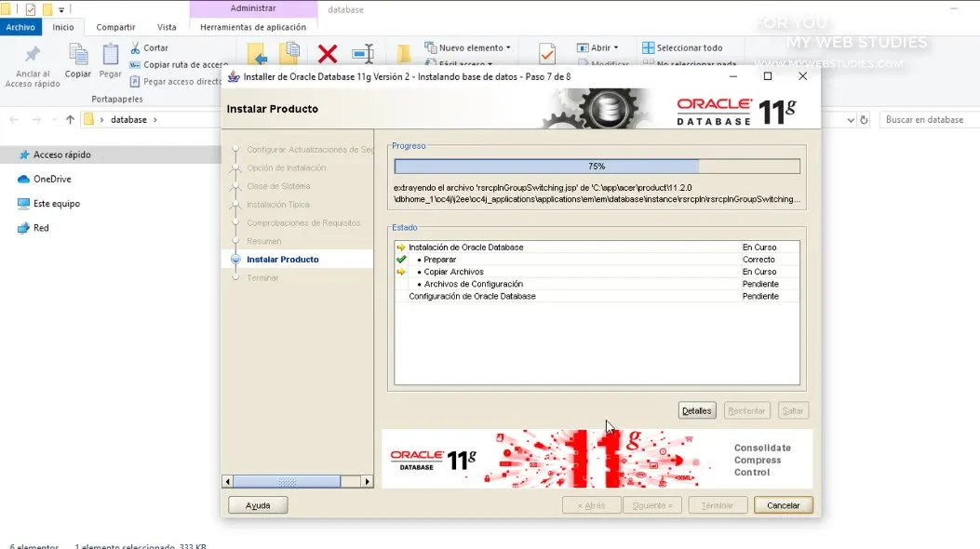Click the Buscar en database search field
The height and width of the screenshot is (549, 980).
tap(930, 119)
